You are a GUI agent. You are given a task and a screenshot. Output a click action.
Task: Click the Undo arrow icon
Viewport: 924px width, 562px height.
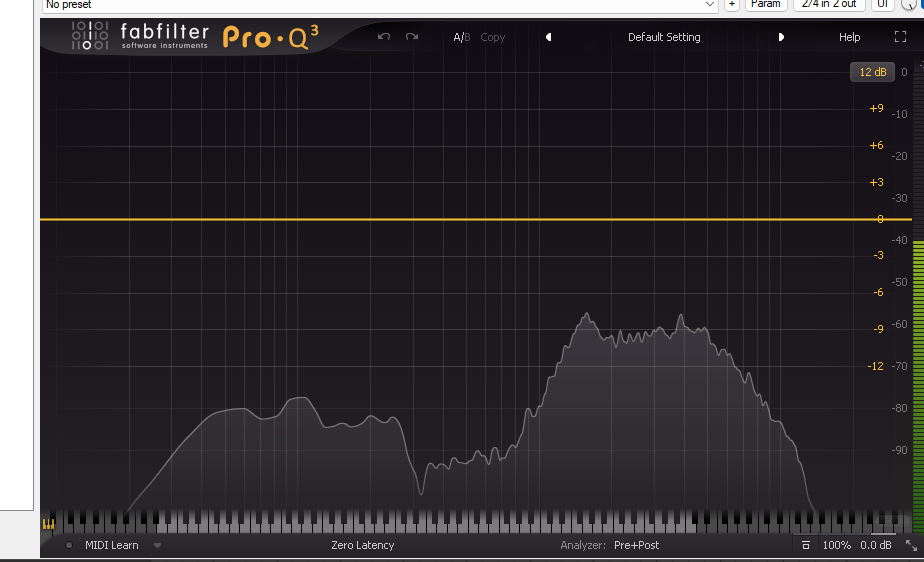pyautogui.click(x=384, y=37)
